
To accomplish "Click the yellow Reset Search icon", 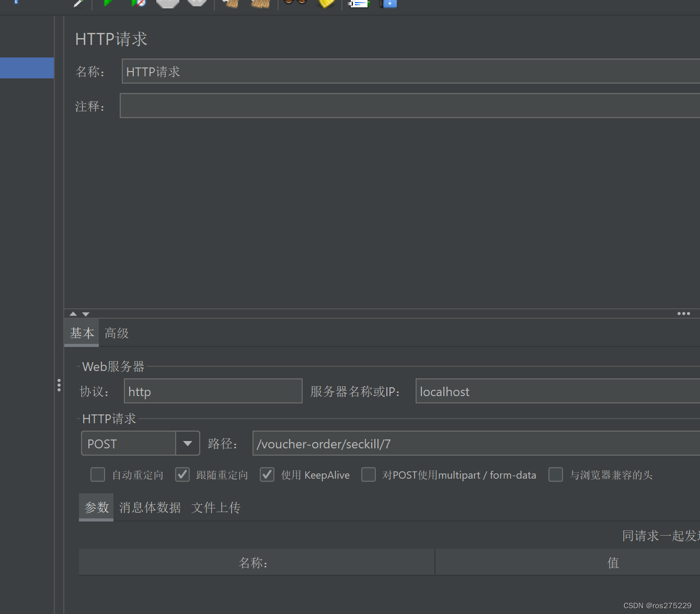I will coord(327,3).
